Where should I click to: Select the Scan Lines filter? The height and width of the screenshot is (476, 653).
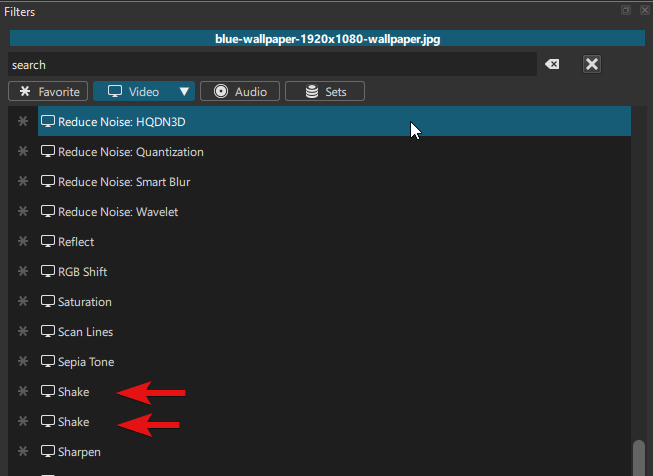coord(334,331)
